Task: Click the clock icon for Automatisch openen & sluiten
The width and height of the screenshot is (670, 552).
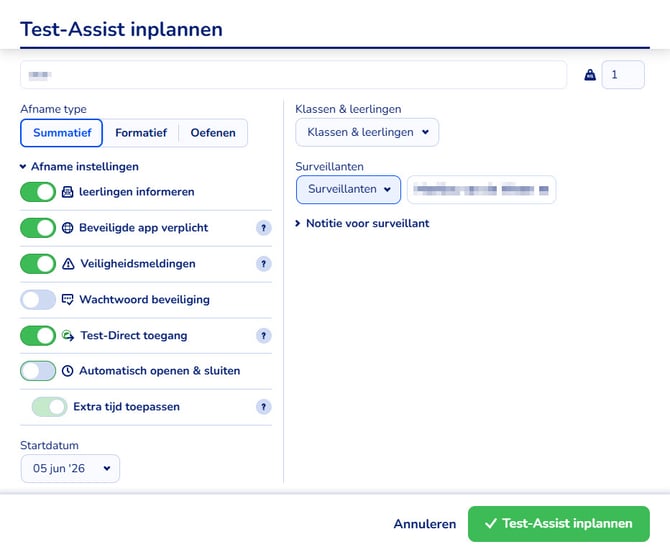Action: point(68,371)
